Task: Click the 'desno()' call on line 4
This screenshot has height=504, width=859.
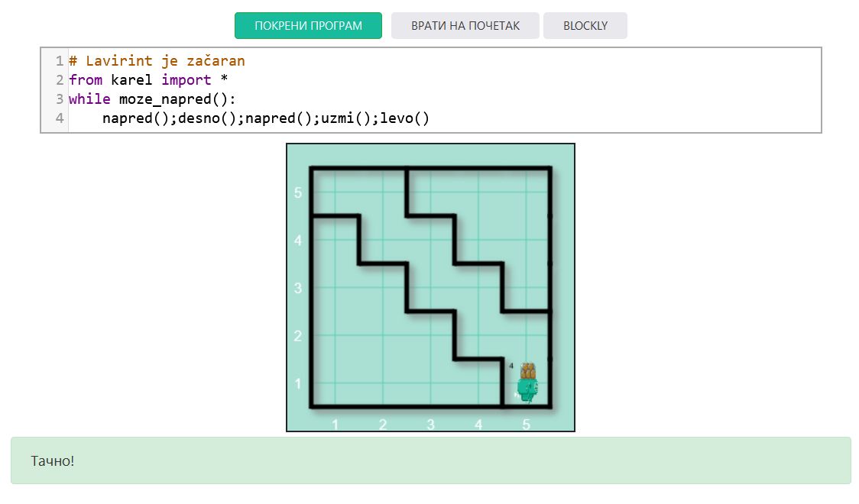Action: 207,118
